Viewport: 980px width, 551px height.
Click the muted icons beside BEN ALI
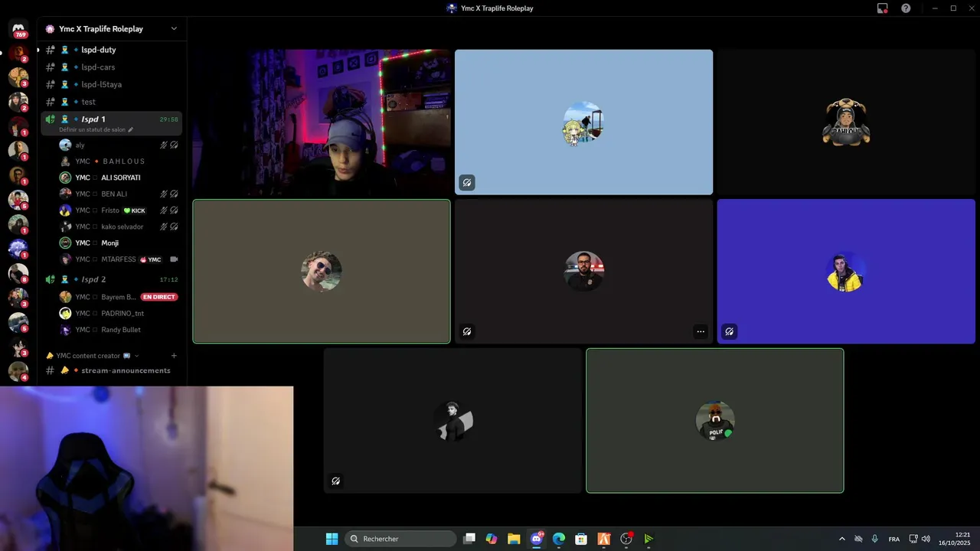(169, 194)
